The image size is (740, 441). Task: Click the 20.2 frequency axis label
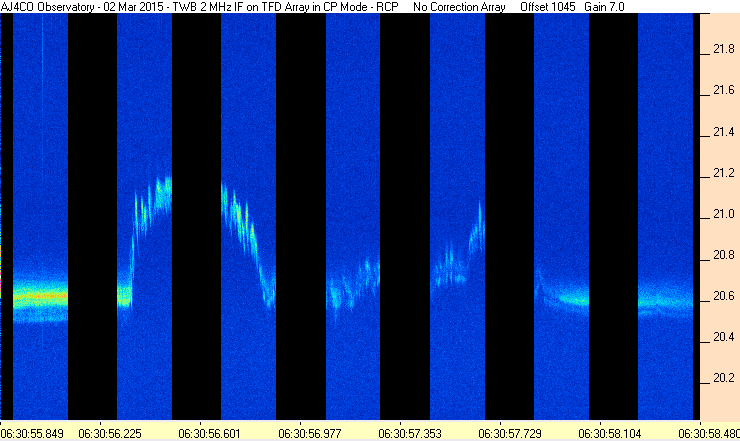(723, 378)
